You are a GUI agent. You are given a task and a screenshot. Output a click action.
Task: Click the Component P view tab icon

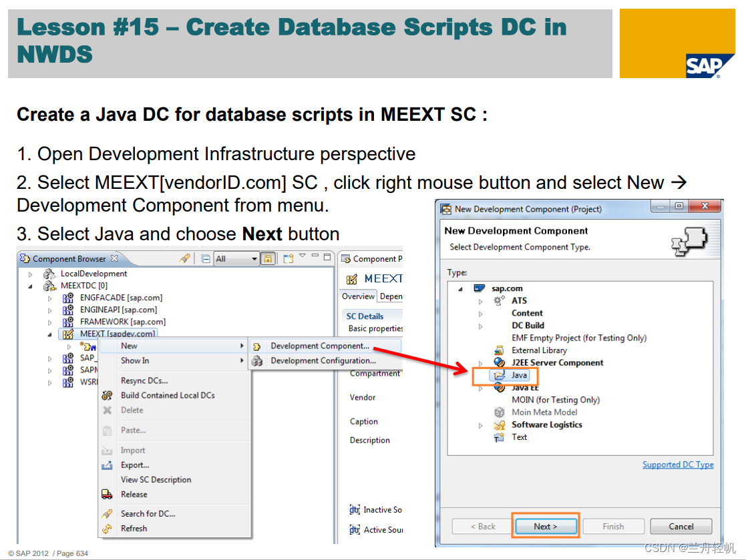point(346,258)
